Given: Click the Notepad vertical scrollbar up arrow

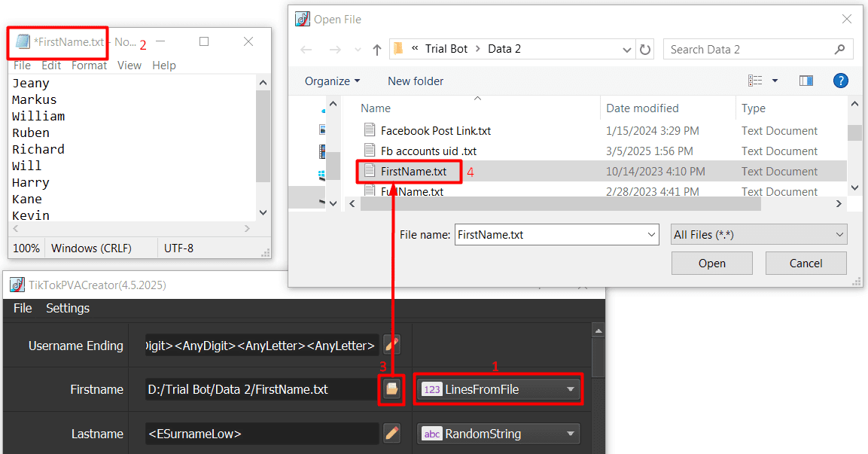Looking at the screenshot, I should pos(263,83).
